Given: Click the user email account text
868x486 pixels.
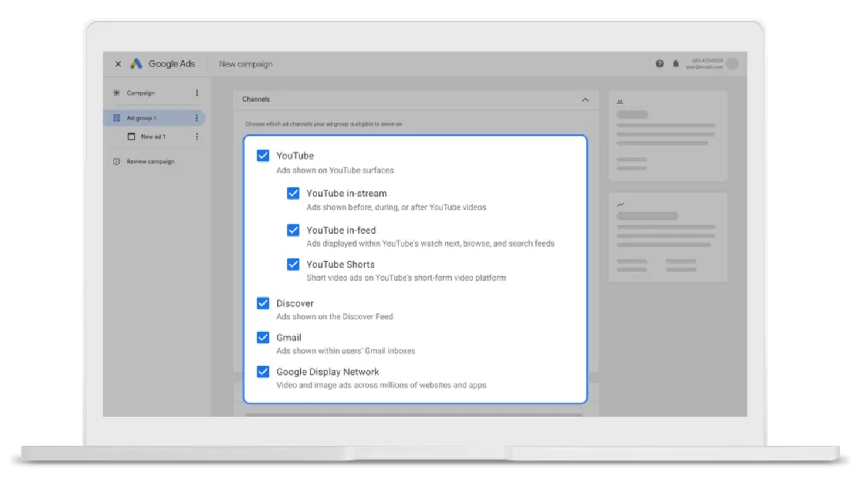Looking at the screenshot, I should pyautogui.click(x=704, y=67).
